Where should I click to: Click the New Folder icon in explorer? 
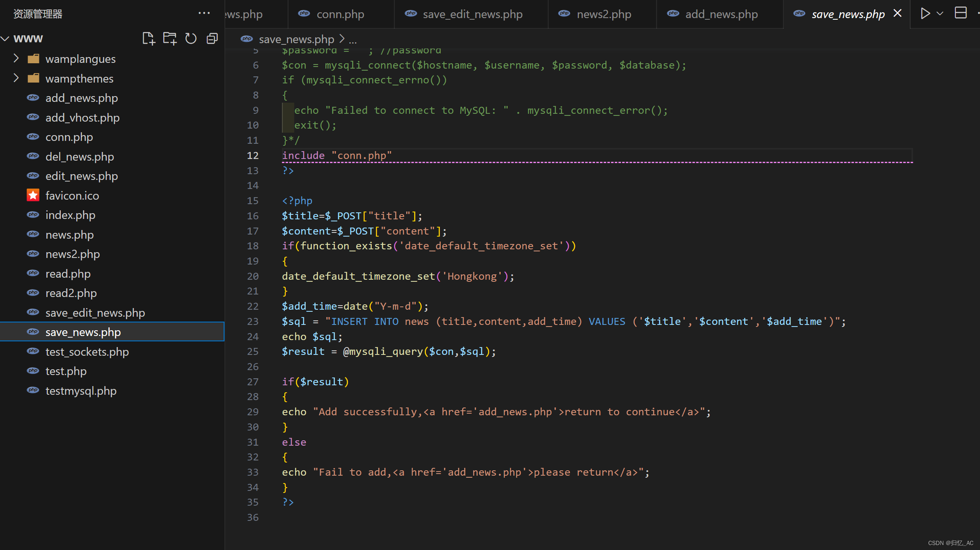[x=169, y=39]
